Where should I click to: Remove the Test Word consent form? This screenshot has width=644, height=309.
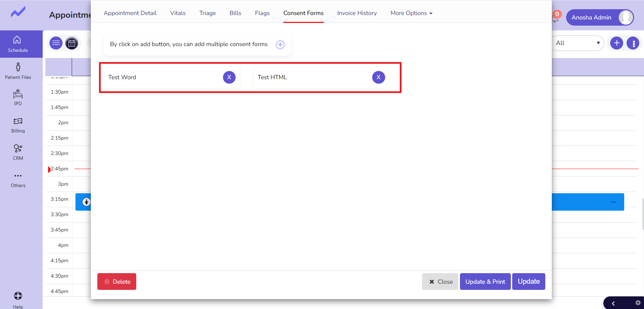tap(229, 77)
